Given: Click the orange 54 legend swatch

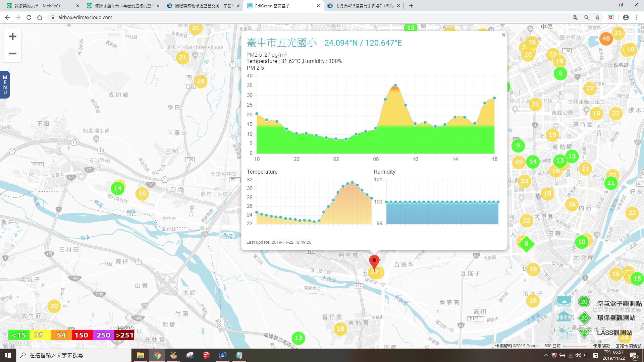Looking at the screenshot, I should point(61,335).
